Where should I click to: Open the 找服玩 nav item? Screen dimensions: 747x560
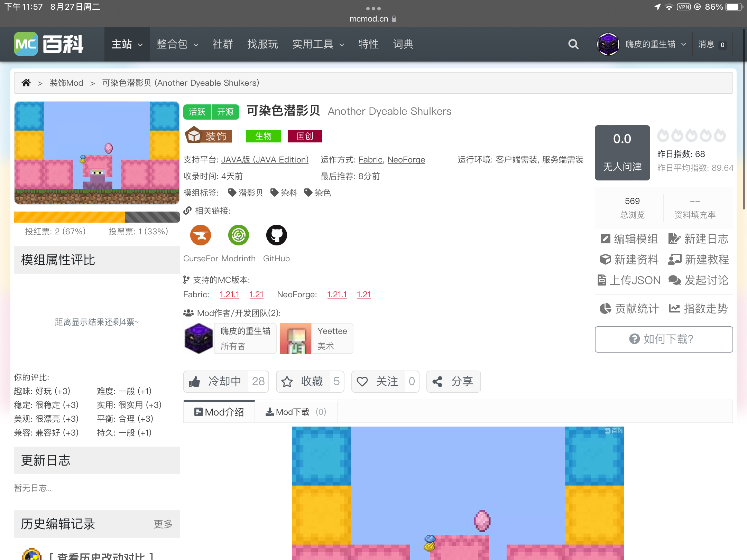(x=262, y=44)
